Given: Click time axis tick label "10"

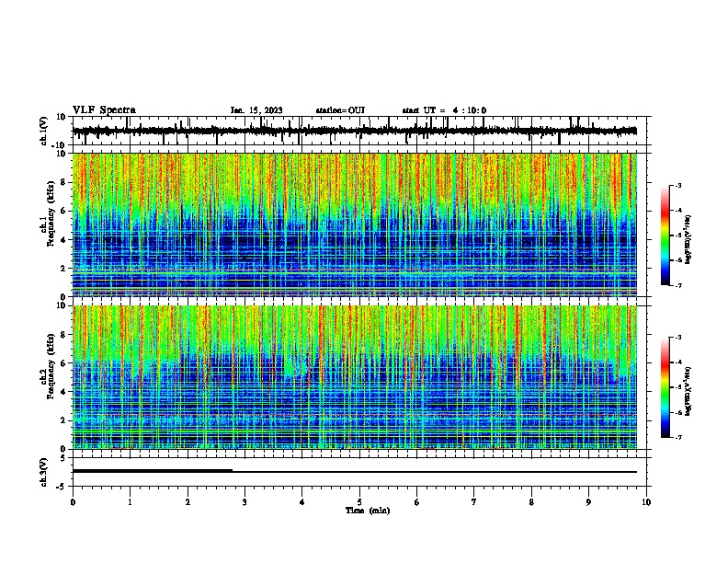Looking at the screenshot, I should click(646, 502).
